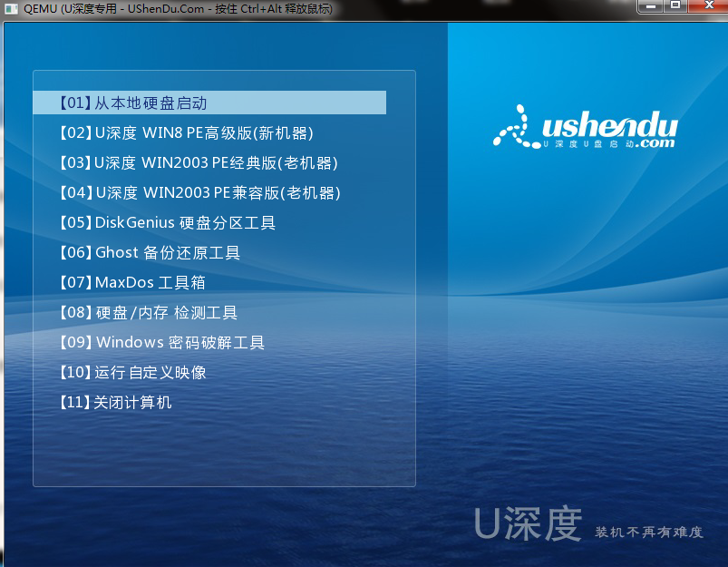This screenshot has height=567, width=728.
Task: Select 运行 自定义映像 option
Action: tap(131, 372)
